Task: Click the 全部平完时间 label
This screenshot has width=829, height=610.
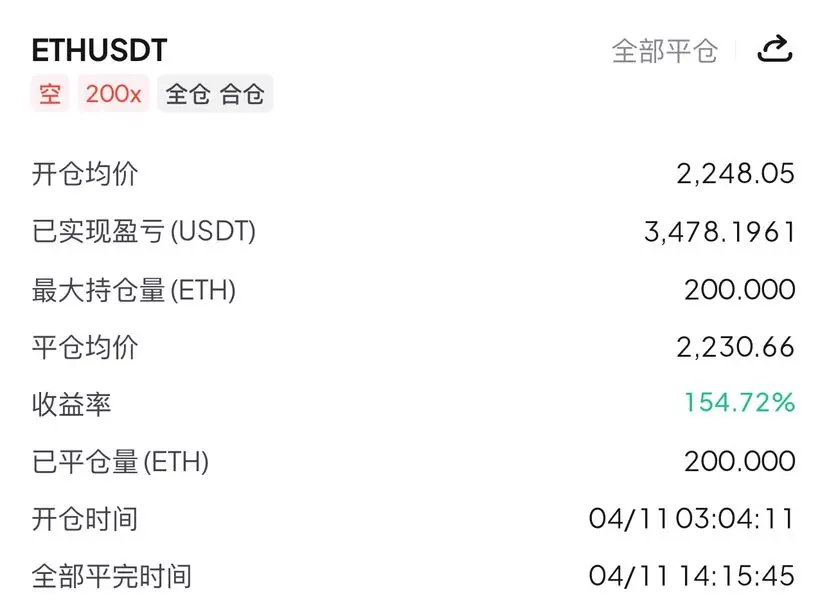Action: (112, 576)
